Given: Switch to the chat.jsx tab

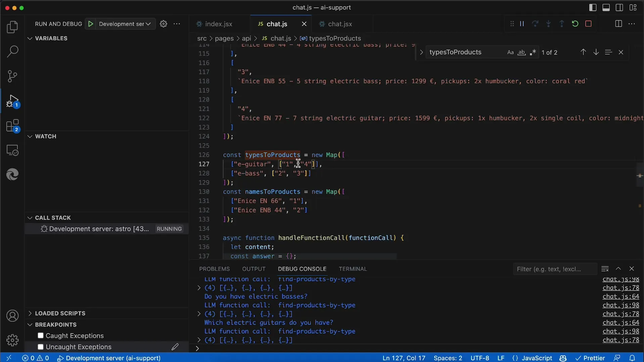Looking at the screenshot, I should coord(340,24).
